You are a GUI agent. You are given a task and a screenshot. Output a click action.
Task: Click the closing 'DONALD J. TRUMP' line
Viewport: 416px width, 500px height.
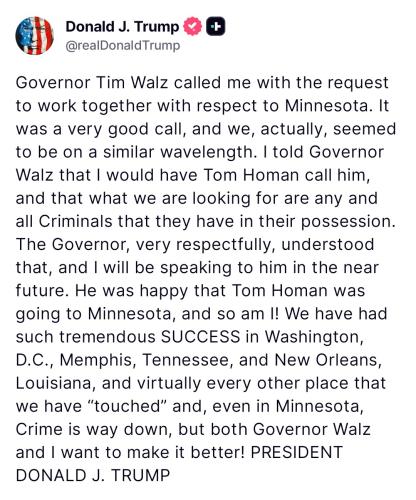pos(93,475)
